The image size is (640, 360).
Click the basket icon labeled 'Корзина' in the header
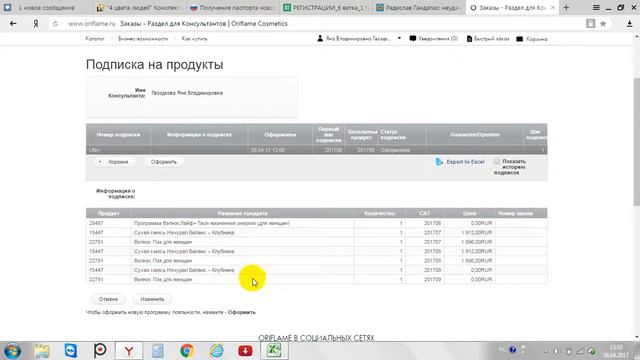(x=520, y=39)
